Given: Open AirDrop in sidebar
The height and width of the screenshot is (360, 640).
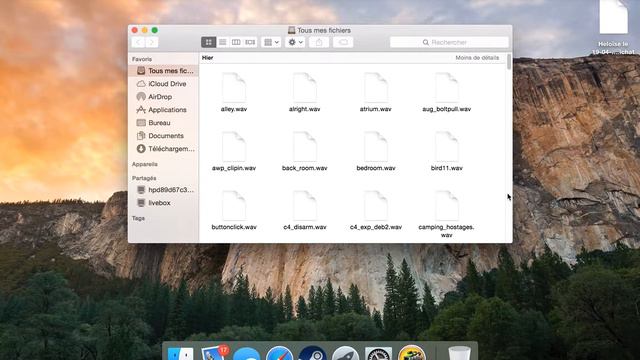Looking at the screenshot, I should pyautogui.click(x=164, y=97).
